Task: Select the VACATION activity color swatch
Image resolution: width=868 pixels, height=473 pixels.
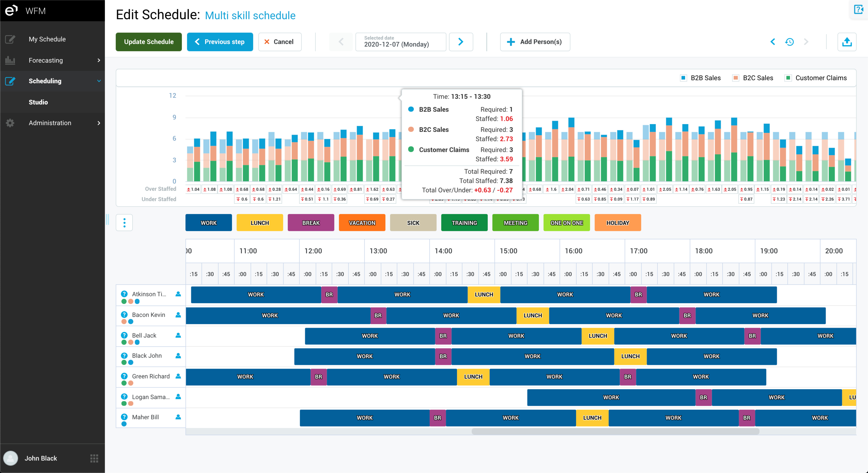Action: (362, 222)
